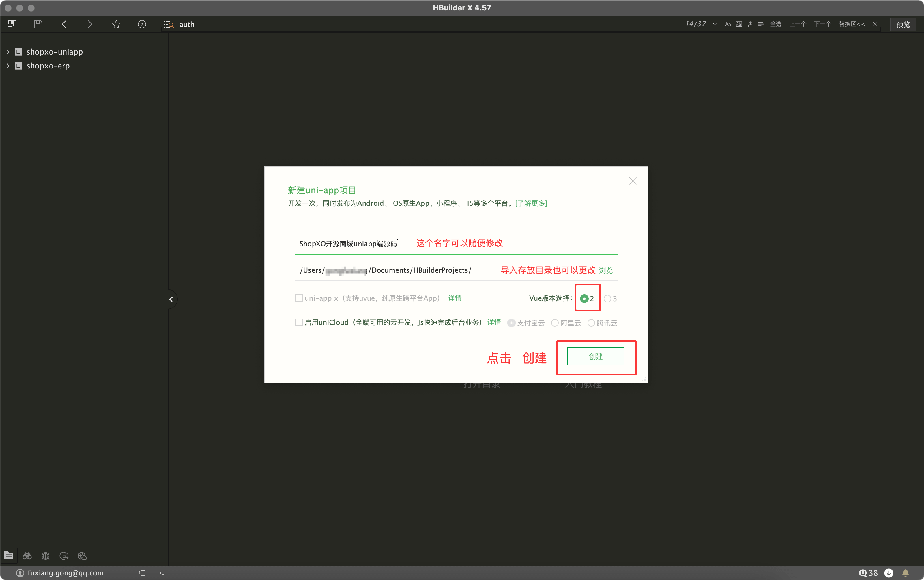Enable the 启用uniCloud checkbox

299,322
